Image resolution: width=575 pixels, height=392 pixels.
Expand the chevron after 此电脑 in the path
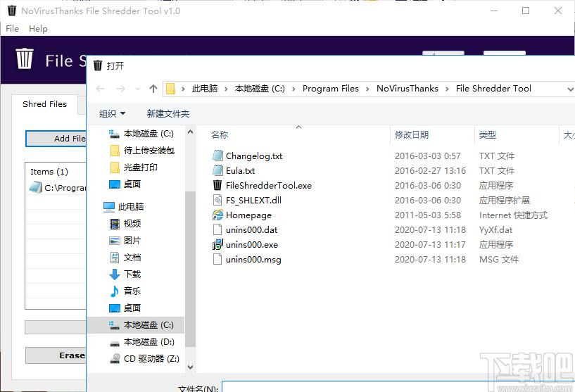226,89
